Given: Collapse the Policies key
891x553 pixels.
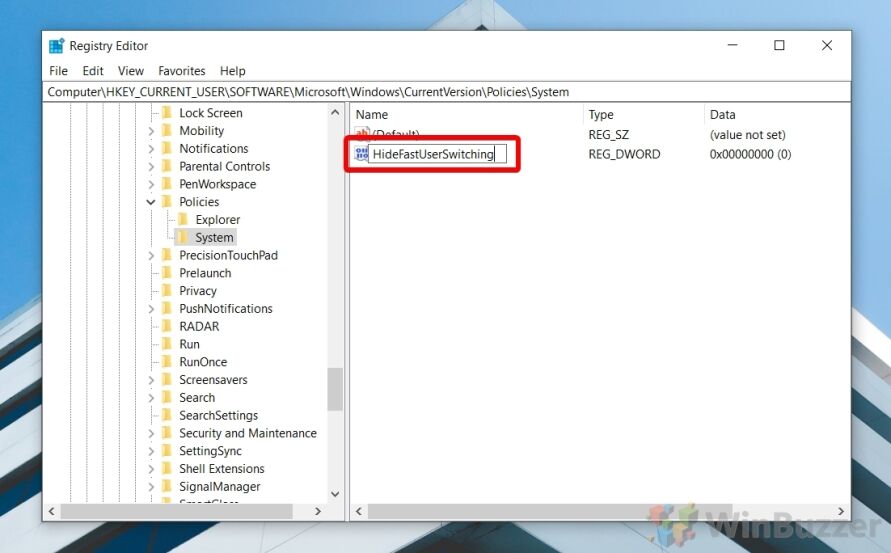Looking at the screenshot, I should [x=151, y=202].
